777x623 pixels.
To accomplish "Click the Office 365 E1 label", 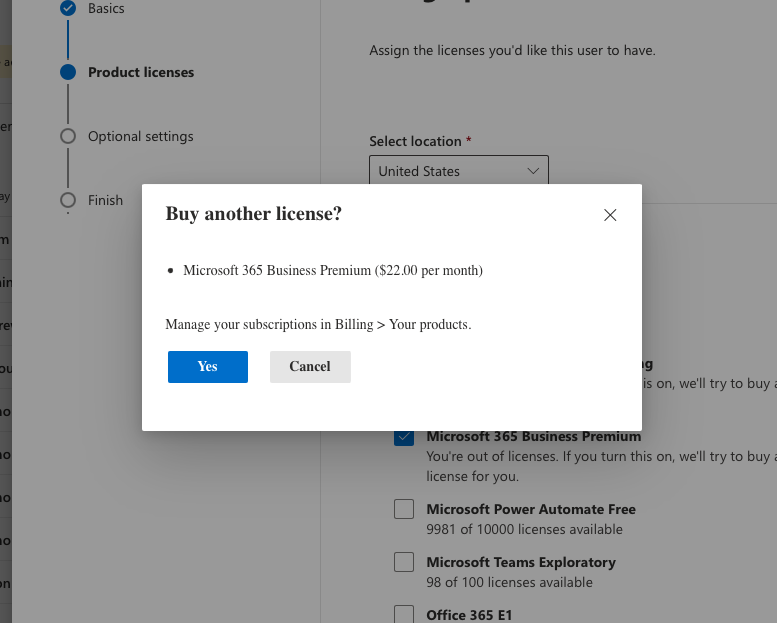I will pos(469,615).
